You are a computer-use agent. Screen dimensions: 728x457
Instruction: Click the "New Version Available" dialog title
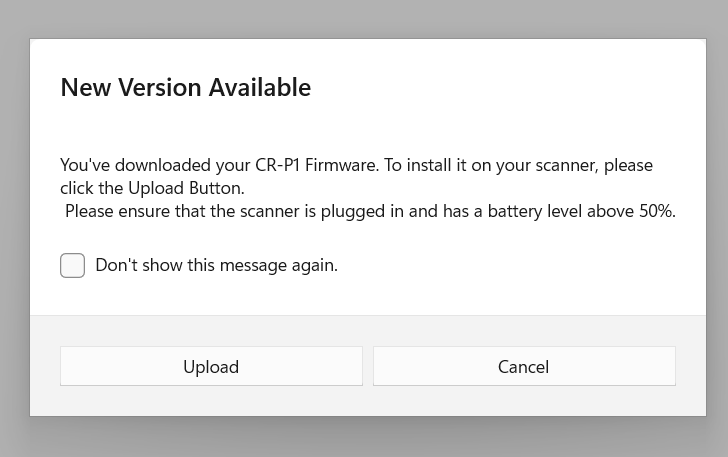(185, 87)
